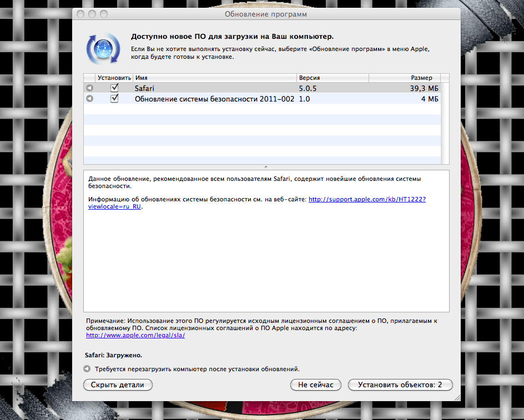524x420 pixels.
Task: Click the version 1.0 cell
Action: [x=304, y=99]
